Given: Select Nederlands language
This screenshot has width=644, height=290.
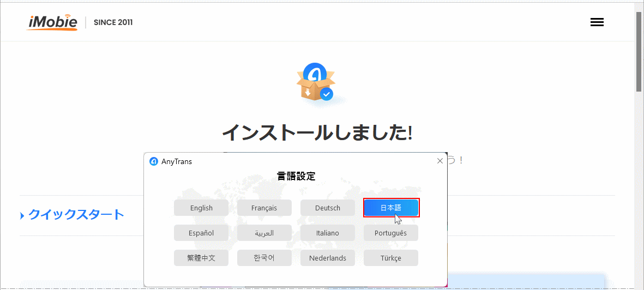Looking at the screenshot, I should pyautogui.click(x=327, y=258).
